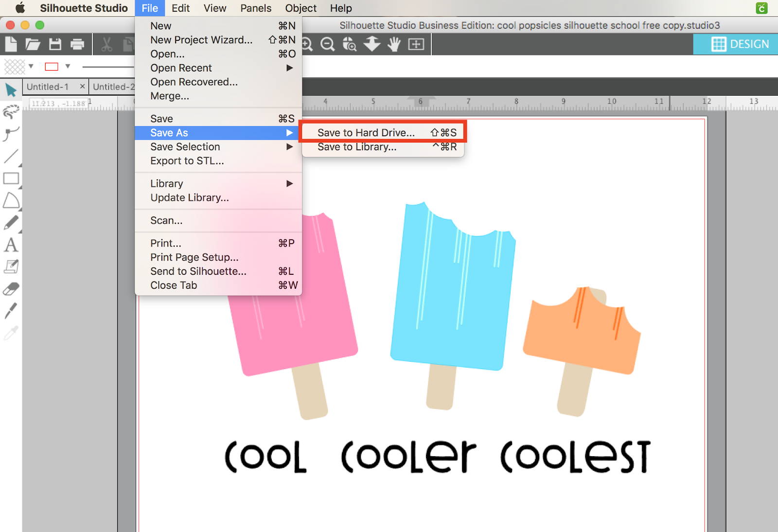Click the Print toolbar icon
Viewport: 778px width, 532px height.
[77, 44]
